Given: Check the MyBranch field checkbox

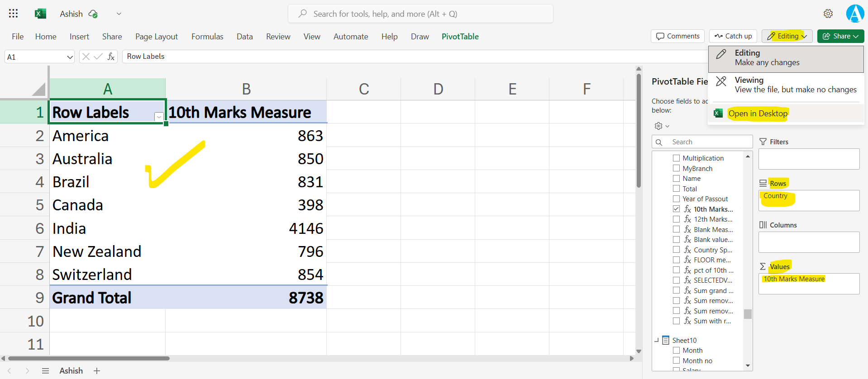Looking at the screenshot, I should click(x=676, y=168).
